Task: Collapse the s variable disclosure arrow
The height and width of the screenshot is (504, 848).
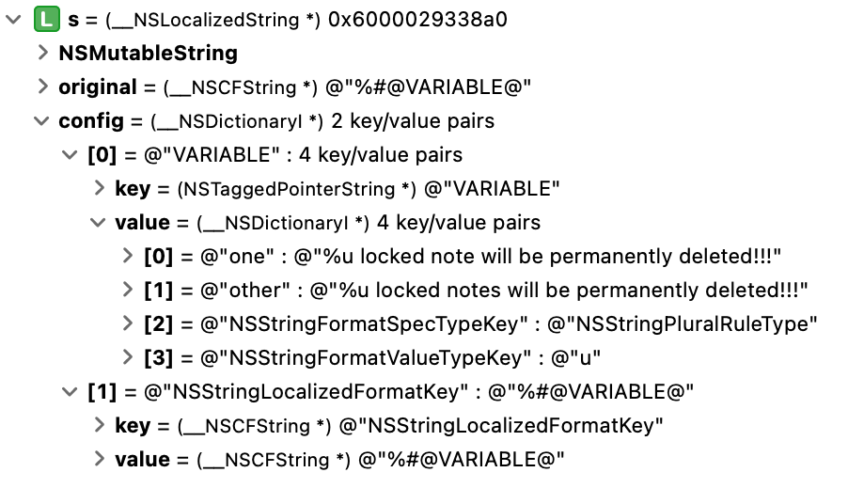Action: 13,20
